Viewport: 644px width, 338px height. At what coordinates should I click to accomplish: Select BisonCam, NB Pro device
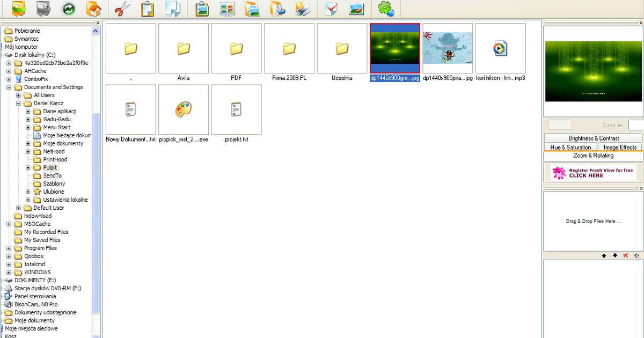(36, 304)
